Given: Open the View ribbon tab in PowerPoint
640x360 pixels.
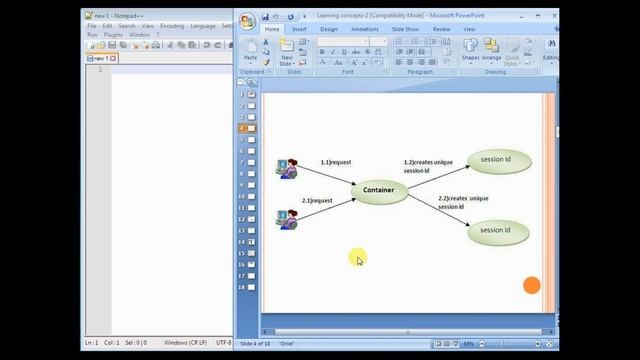Looking at the screenshot, I should click(469, 29).
